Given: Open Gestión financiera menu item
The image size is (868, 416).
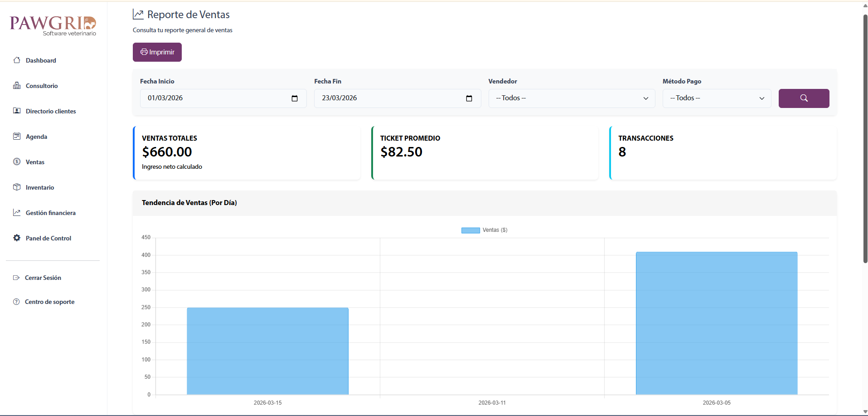Looking at the screenshot, I should pyautogui.click(x=50, y=213).
